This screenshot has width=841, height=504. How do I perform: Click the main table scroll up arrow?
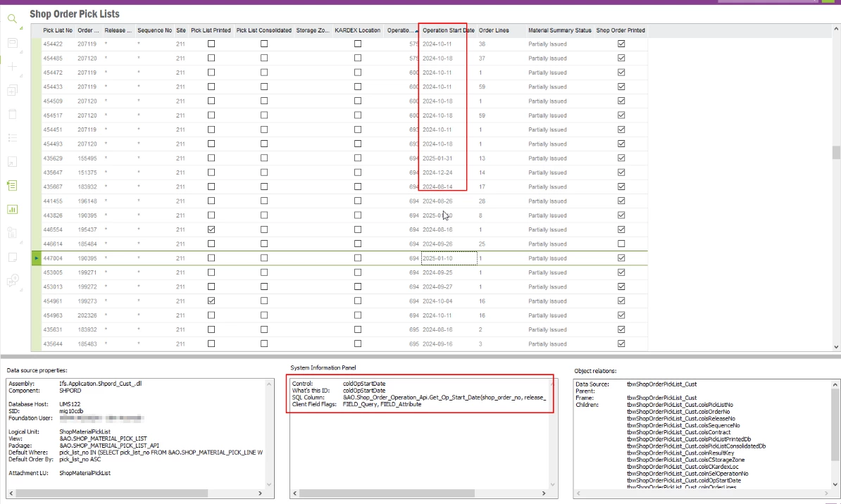pyautogui.click(x=835, y=28)
